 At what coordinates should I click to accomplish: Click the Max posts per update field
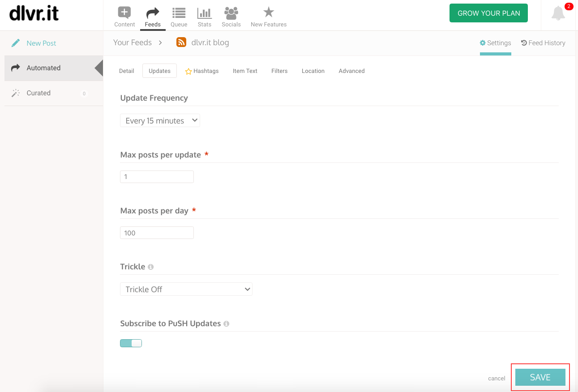click(x=157, y=177)
